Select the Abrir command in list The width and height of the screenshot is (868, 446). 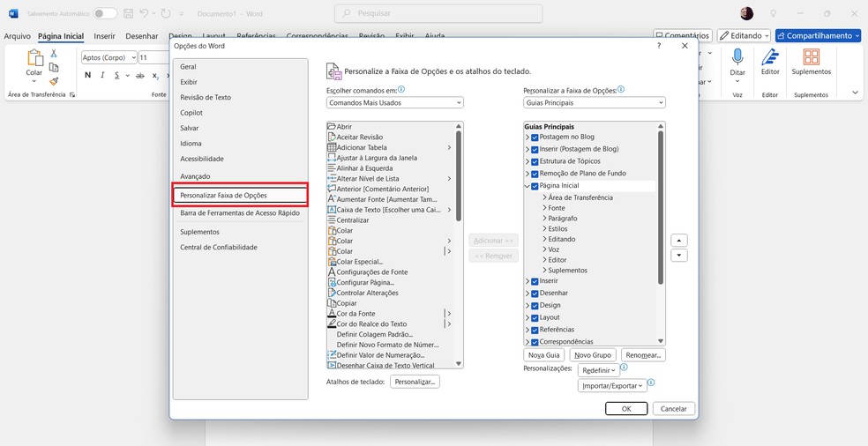pyautogui.click(x=391, y=127)
